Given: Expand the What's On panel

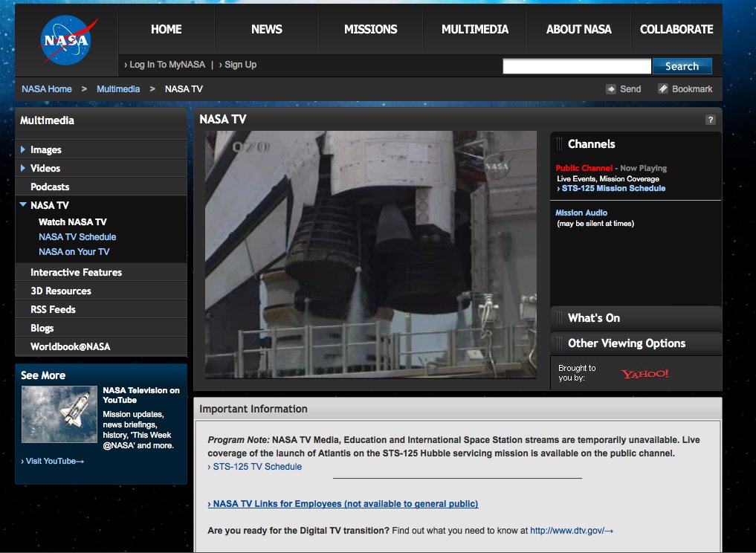Looking at the screenshot, I should point(593,318).
